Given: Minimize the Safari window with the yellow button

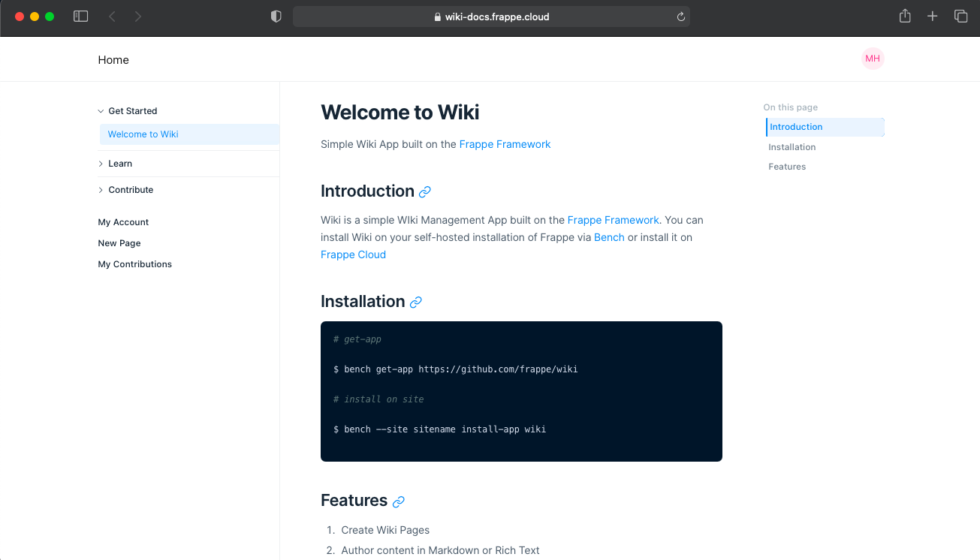Looking at the screenshot, I should pos(35,17).
